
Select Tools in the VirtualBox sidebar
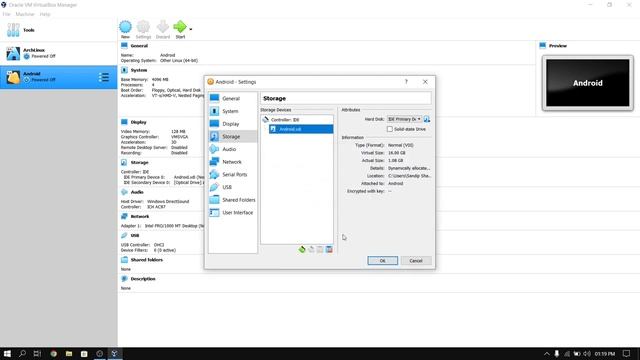coord(59,30)
